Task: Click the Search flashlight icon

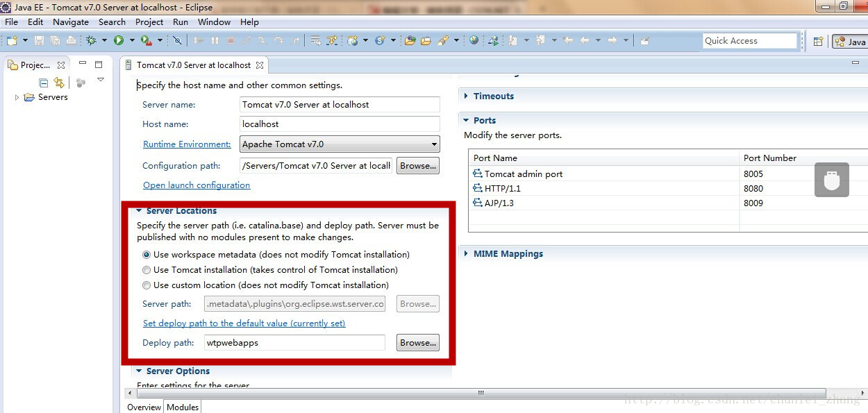Action: pos(442,40)
